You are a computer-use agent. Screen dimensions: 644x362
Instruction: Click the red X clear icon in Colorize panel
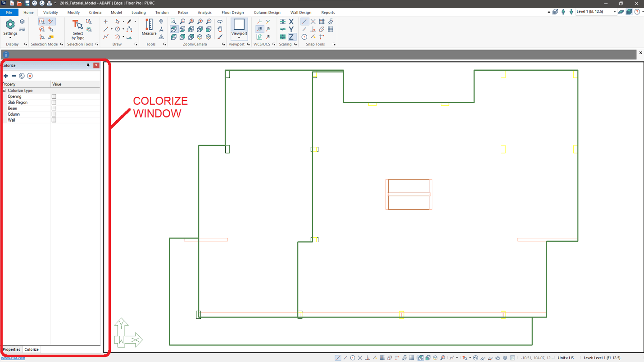click(30, 76)
